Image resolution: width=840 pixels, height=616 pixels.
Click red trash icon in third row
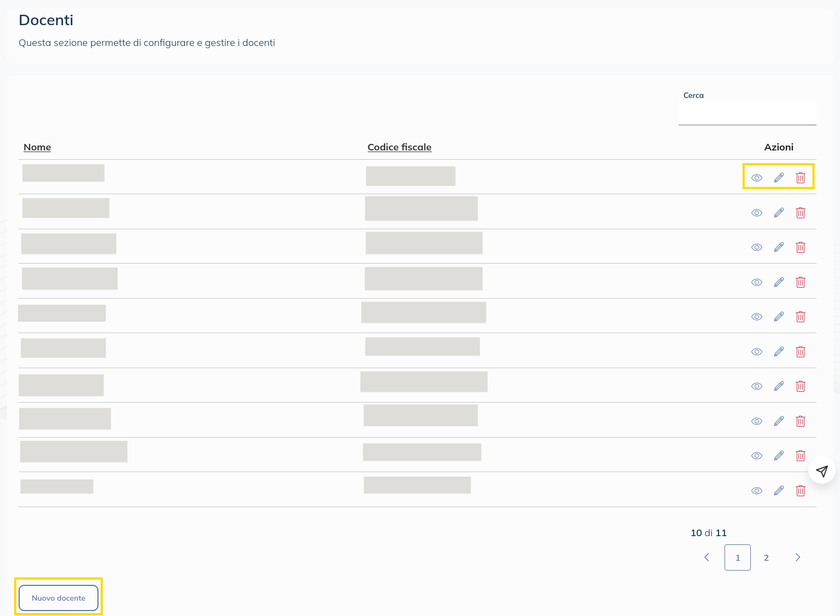click(x=801, y=247)
